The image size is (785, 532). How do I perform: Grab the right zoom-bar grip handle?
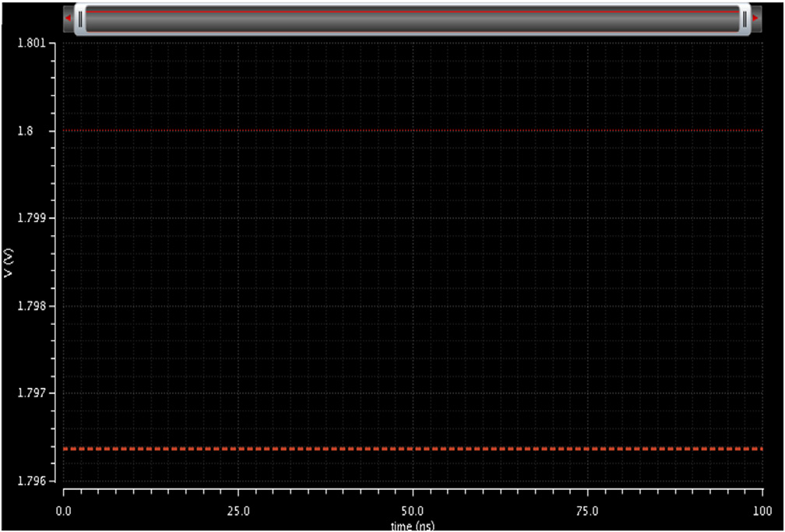pos(745,17)
